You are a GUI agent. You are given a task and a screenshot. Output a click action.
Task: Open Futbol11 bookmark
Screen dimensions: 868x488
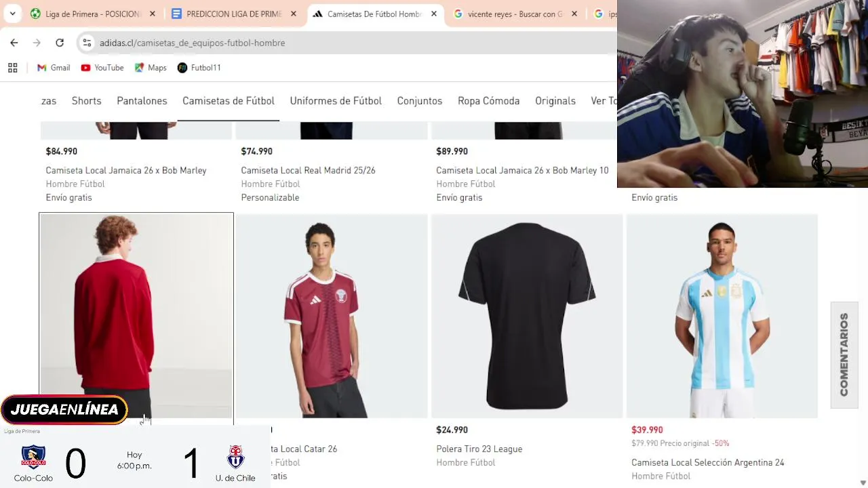[199, 68]
